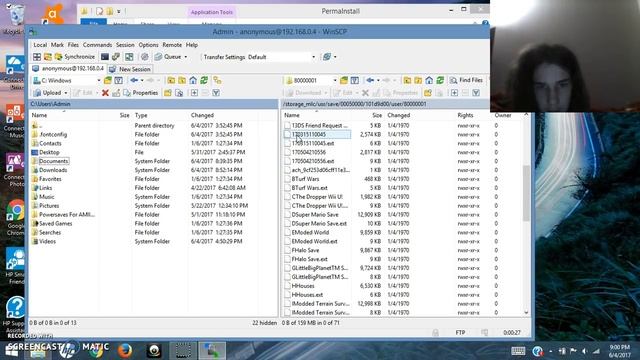Refresh the local panel
The height and width of the screenshot is (360, 640).
click(204, 80)
